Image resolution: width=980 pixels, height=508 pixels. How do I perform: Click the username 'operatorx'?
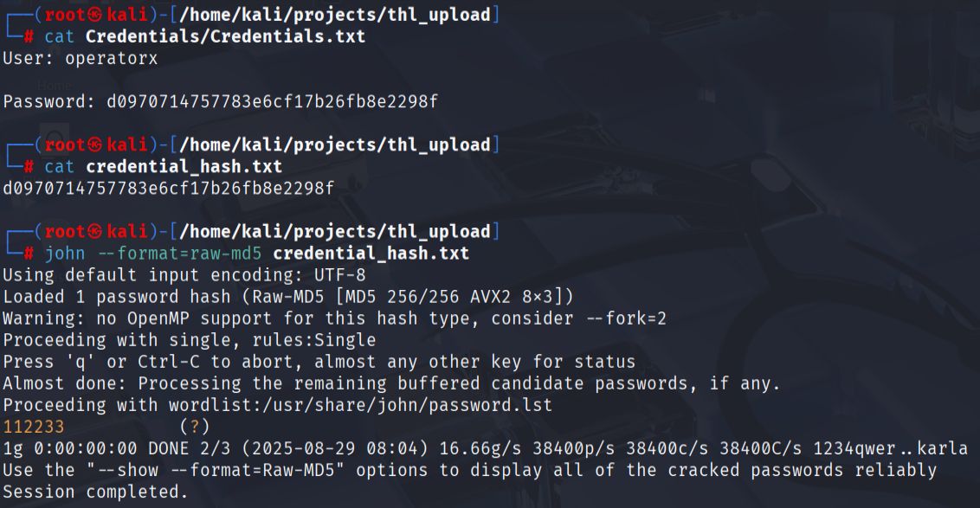coord(111,58)
